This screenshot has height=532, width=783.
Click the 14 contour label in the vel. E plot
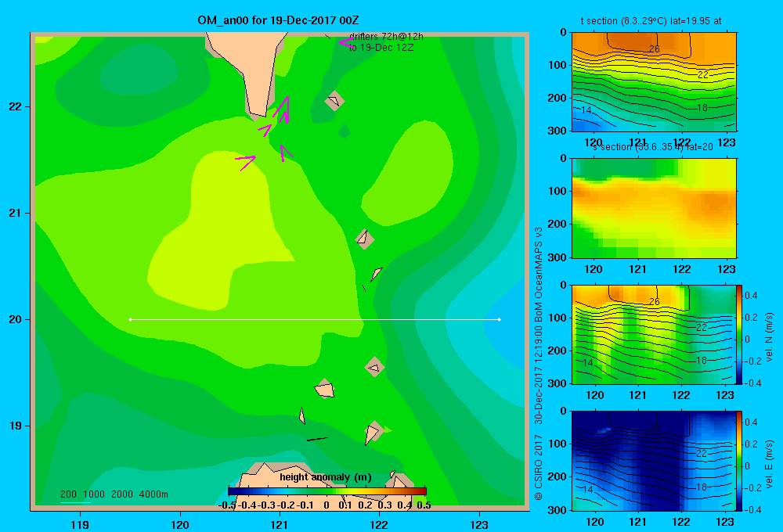pos(588,490)
